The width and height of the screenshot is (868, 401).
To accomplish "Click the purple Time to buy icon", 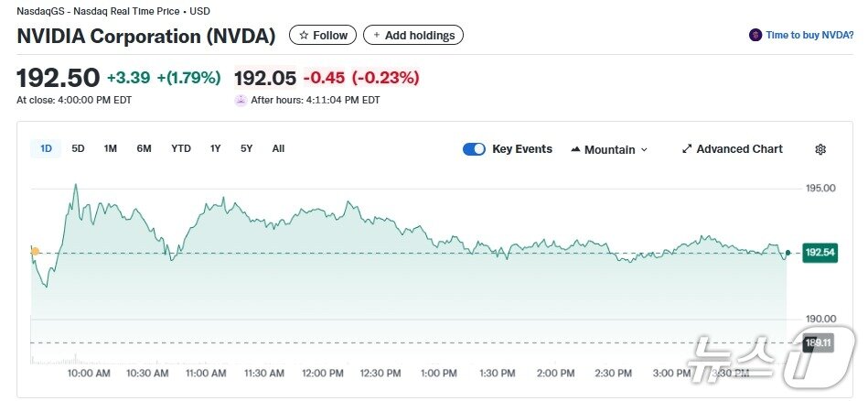I will click(x=755, y=35).
